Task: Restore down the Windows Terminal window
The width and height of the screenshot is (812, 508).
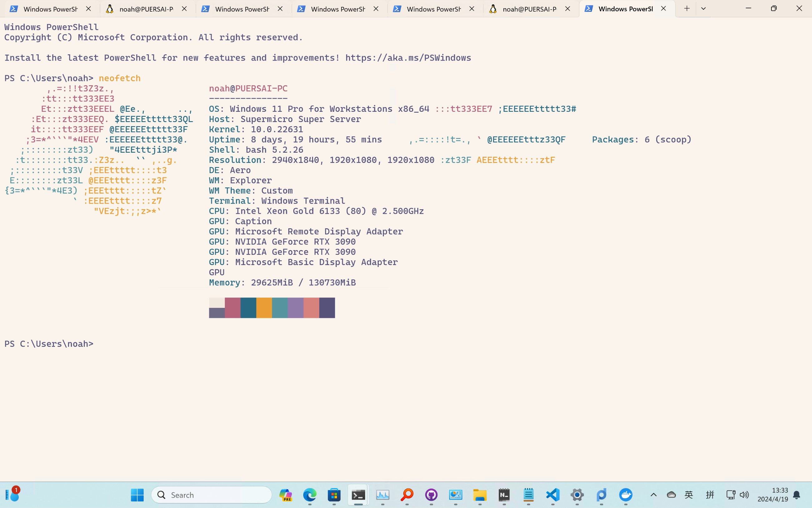Action: point(774,8)
